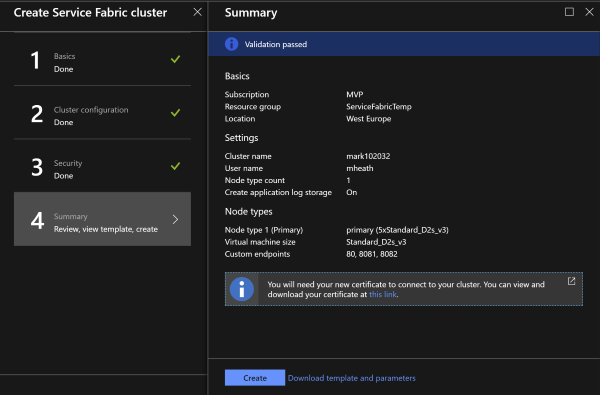Select step 1 Basics
The width and height of the screenshot is (600, 395).
pos(102,60)
